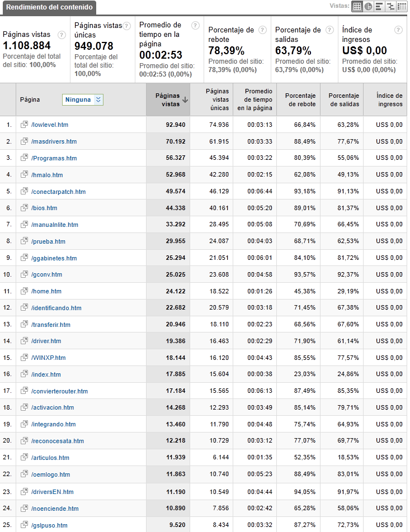Select the Rendimiento del contenido tab
The height and width of the screenshot is (532, 410).
49,7
